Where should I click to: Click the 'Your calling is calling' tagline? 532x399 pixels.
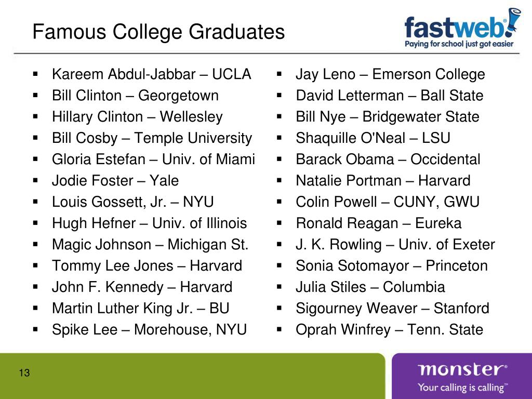(x=462, y=387)
